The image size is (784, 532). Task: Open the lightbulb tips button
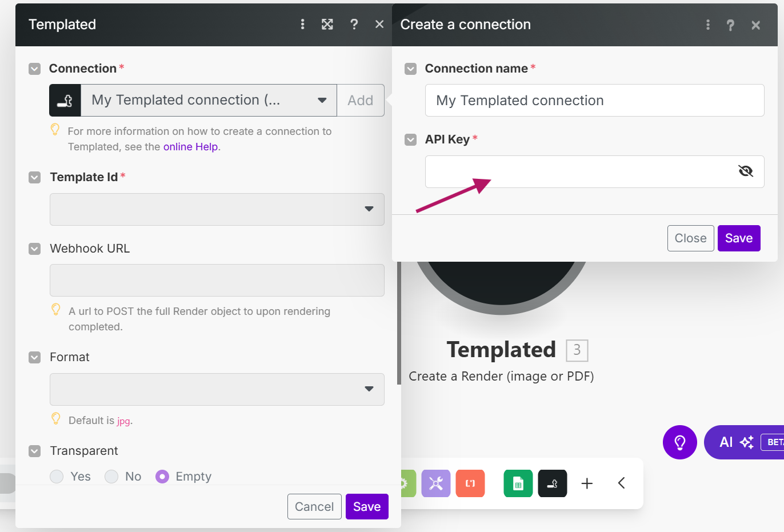[x=680, y=442]
